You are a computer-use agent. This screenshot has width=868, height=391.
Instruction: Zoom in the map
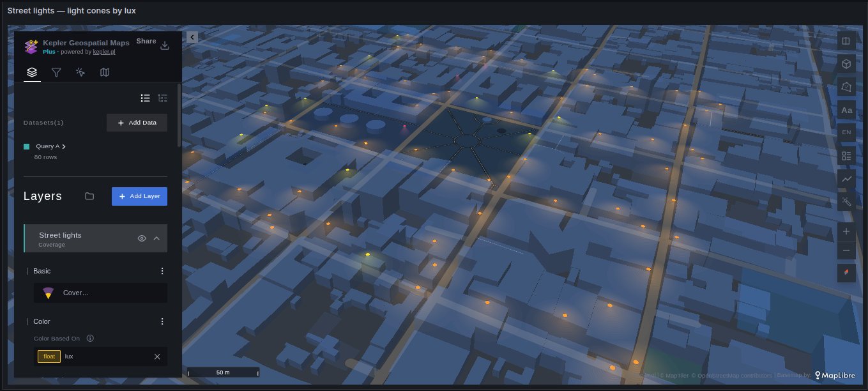[846, 231]
